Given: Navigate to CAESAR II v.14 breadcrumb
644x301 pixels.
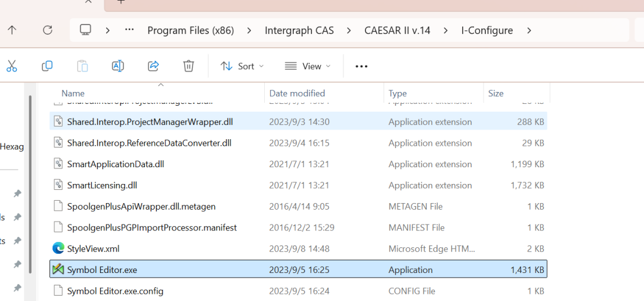Looking at the screenshot, I should (x=397, y=30).
